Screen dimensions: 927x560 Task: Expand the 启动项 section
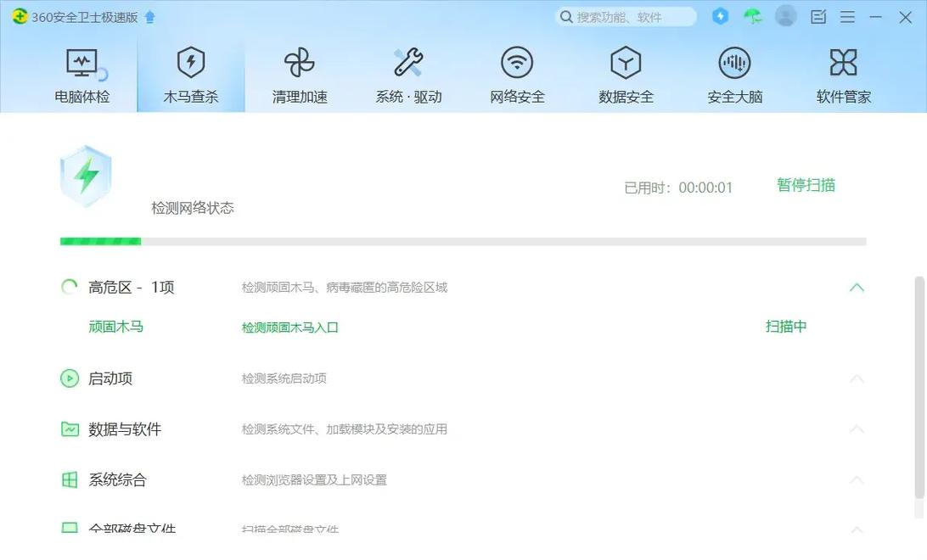(857, 379)
